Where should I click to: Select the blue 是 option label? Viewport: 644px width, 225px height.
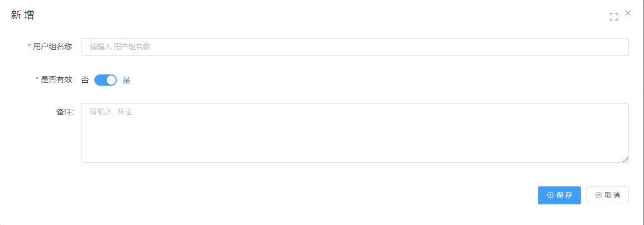126,80
